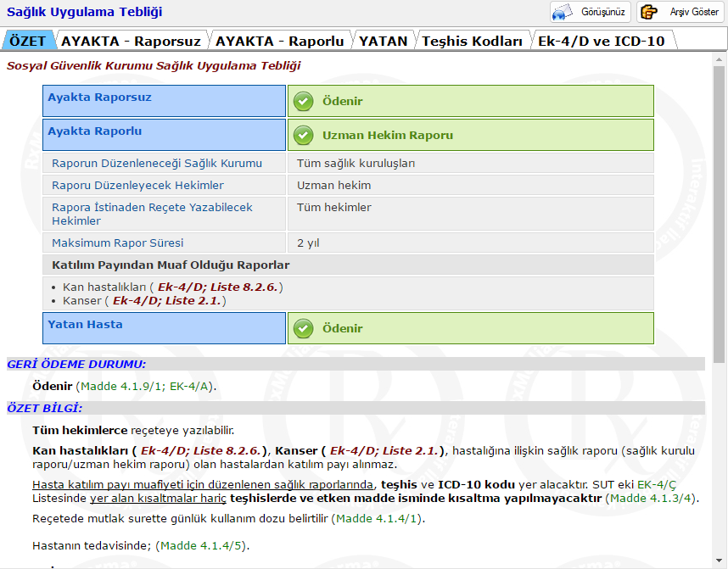Viewport: 728px width, 569px height.
Task: Click the vertical scrollbar thumb
Action: click(719, 214)
